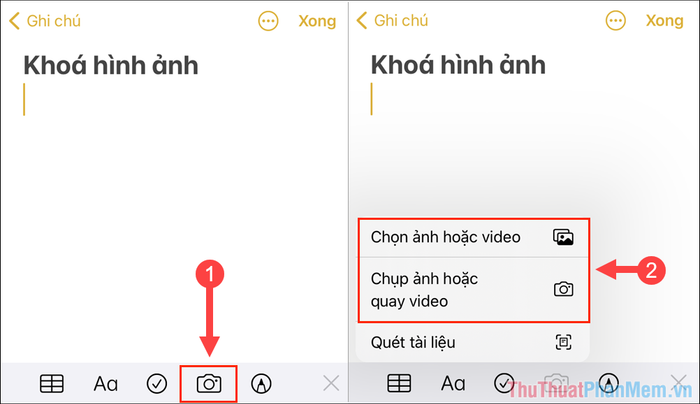The image size is (700, 404).
Task: Select Chọn ảnh hoặc video
Action: click(473, 237)
